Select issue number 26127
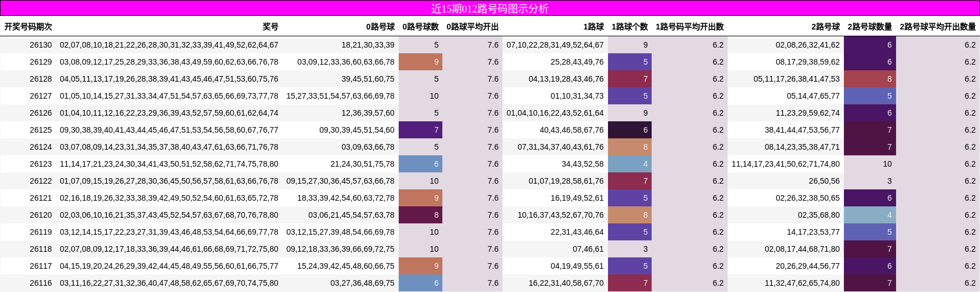Screen dimensions: 980x292 [x=41, y=96]
